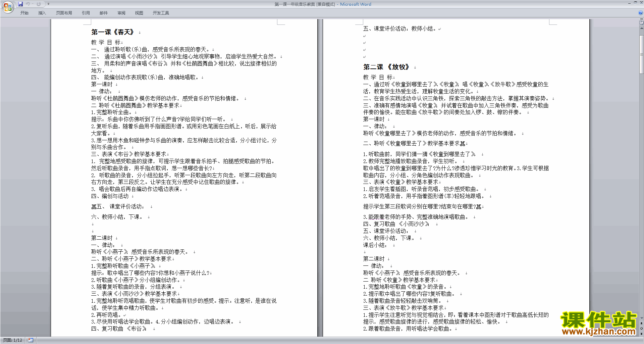The image size is (644, 344).
Task: Click the page indicator 页面: 1/12
Action: 12,340
